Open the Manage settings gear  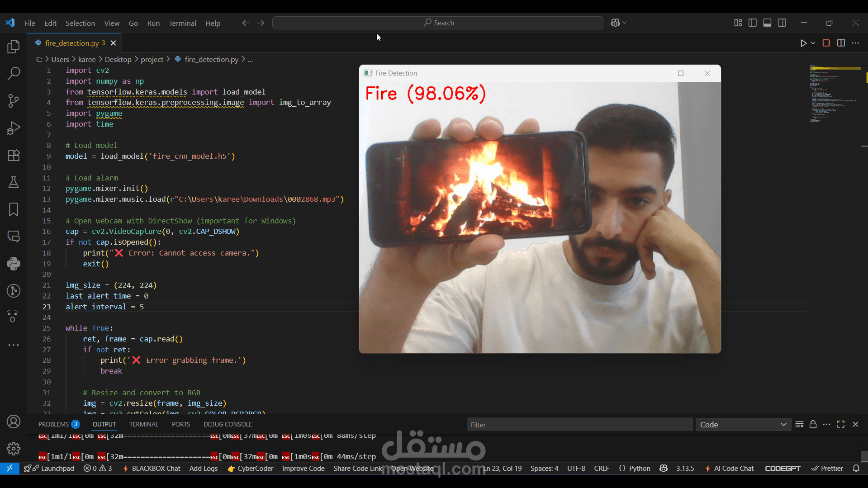14,449
